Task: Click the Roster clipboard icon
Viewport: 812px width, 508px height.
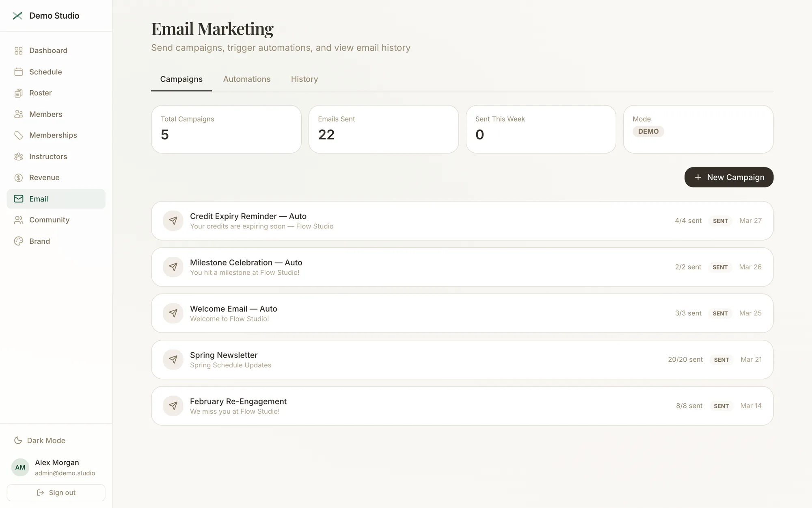Action: (19, 93)
